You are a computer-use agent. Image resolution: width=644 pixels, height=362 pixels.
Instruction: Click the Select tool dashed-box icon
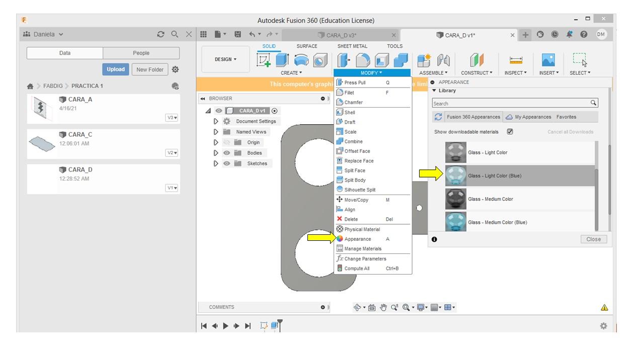[x=580, y=60]
